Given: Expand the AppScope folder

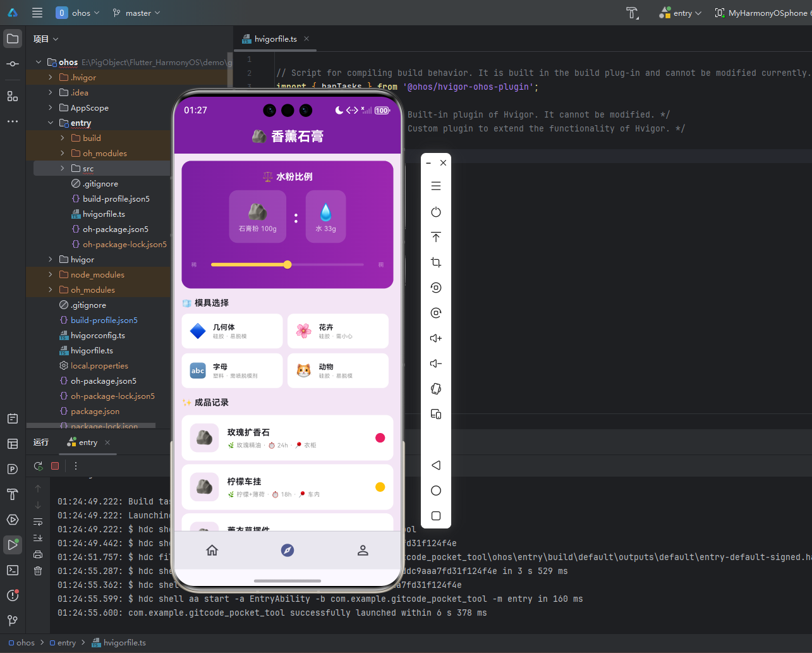Looking at the screenshot, I should point(51,107).
